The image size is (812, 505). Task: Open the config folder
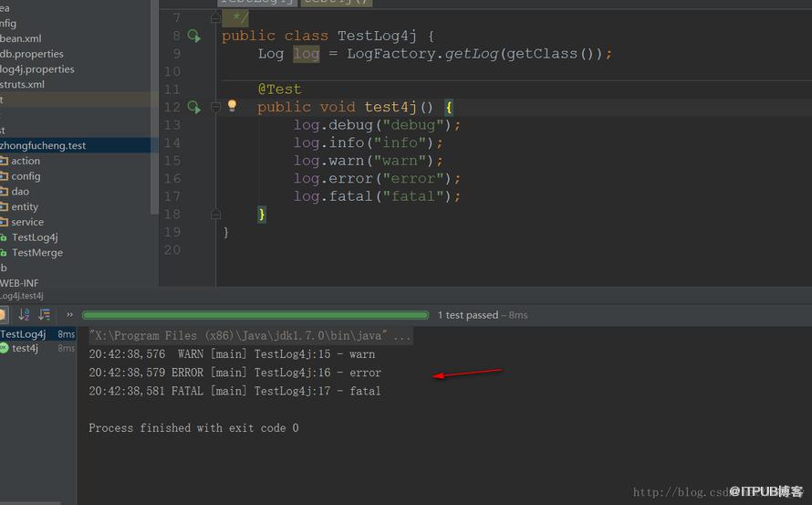[26, 176]
